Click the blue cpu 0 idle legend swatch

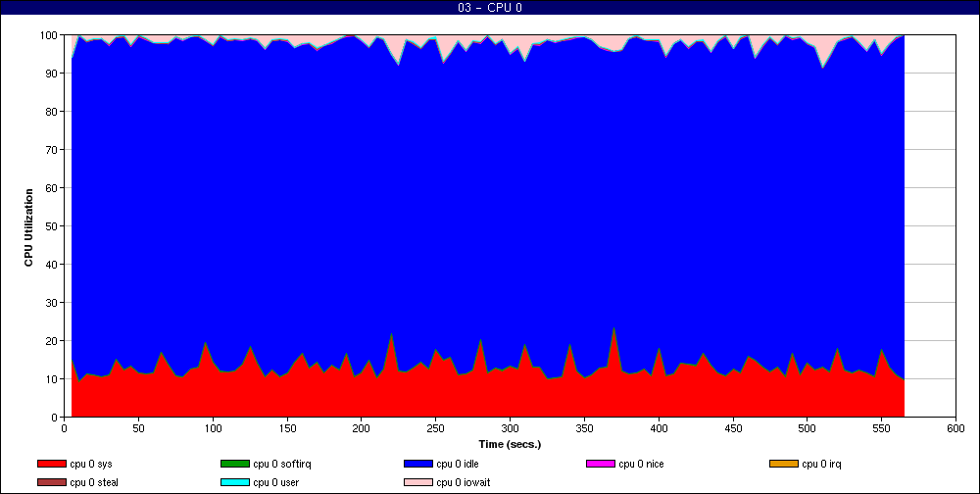coord(418,464)
